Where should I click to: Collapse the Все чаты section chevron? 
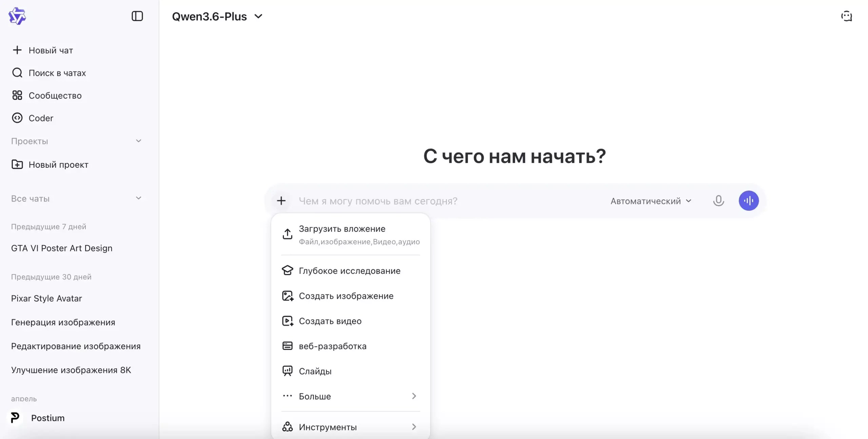tap(138, 198)
